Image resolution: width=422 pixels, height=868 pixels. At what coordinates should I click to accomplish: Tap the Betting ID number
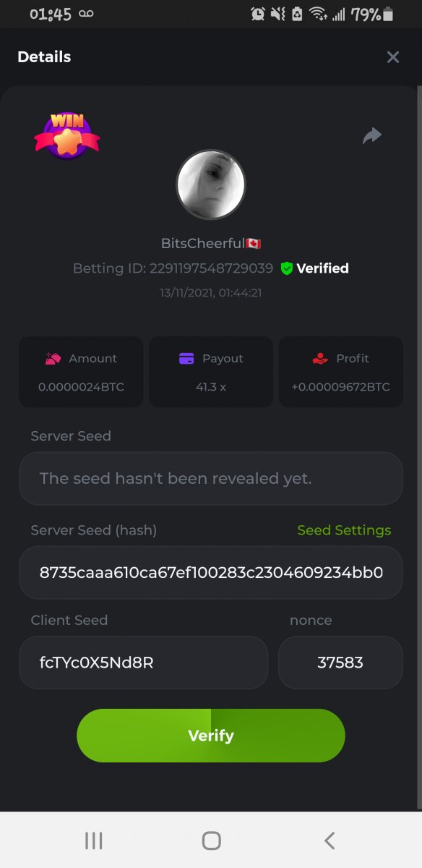(x=212, y=268)
